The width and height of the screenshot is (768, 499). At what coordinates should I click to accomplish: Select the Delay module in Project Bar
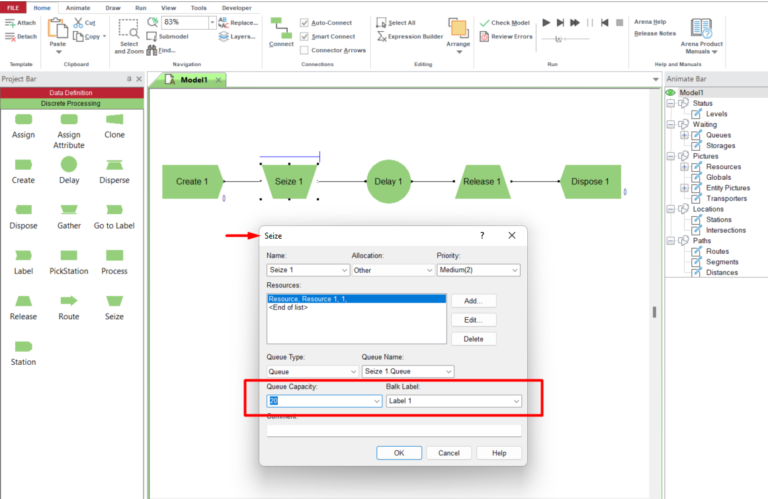click(x=69, y=165)
